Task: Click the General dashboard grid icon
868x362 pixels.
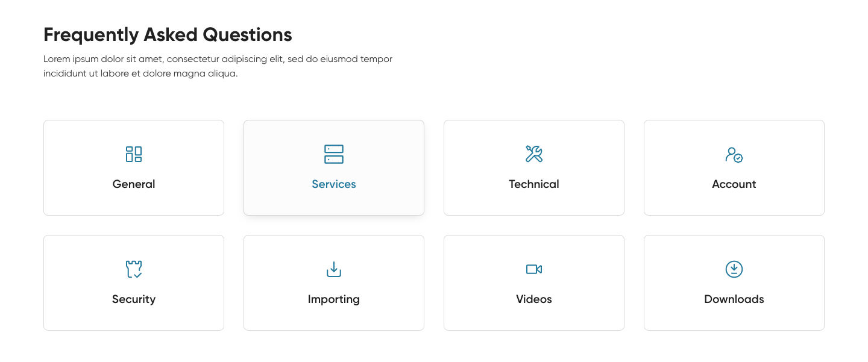Action: click(134, 154)
